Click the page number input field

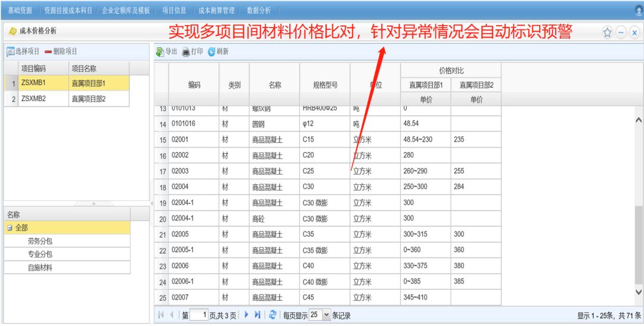click(x=198, y=315)
